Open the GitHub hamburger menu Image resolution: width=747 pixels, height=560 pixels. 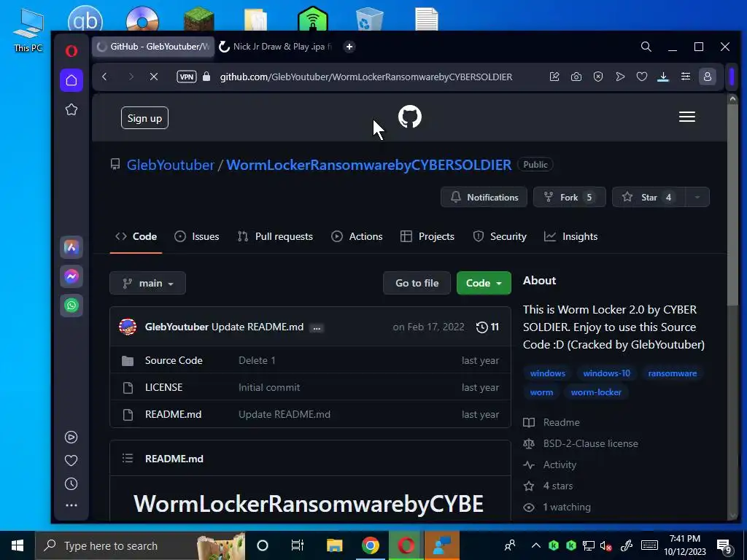pos(687,117)
